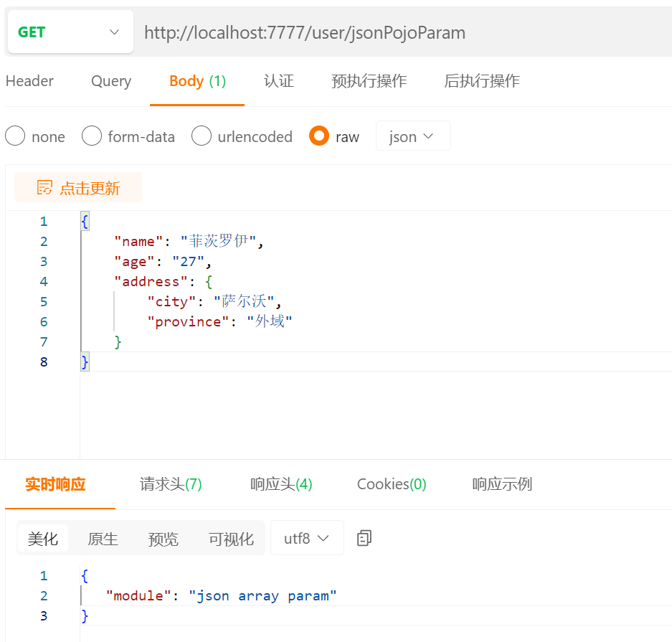Viewport: 672px width, 642px height.
Task: Switch to the 原生 raw response view
Action: (x=103, y=538)
